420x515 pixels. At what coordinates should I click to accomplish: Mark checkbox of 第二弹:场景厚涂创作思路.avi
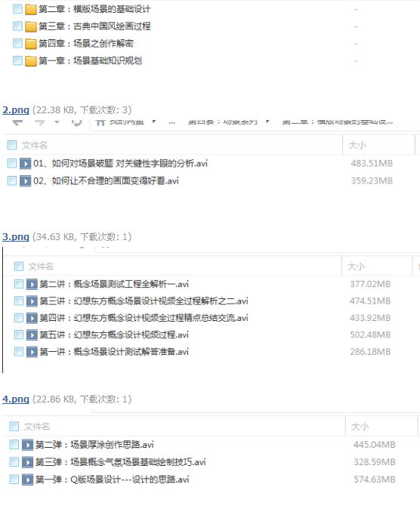pos(14,444)
